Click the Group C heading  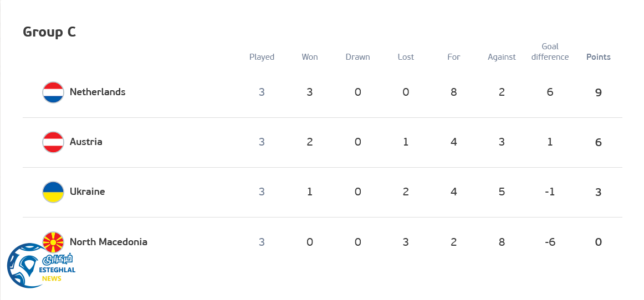click(x=49, y=32)
